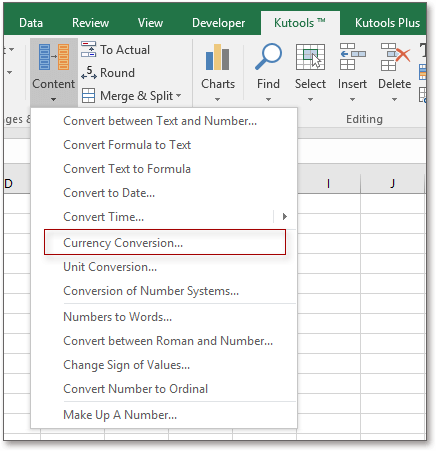Viewport: 436px width, 451px height.
Task: Expand the Merge & Split dropdown
Action: [x=179, y=96]
